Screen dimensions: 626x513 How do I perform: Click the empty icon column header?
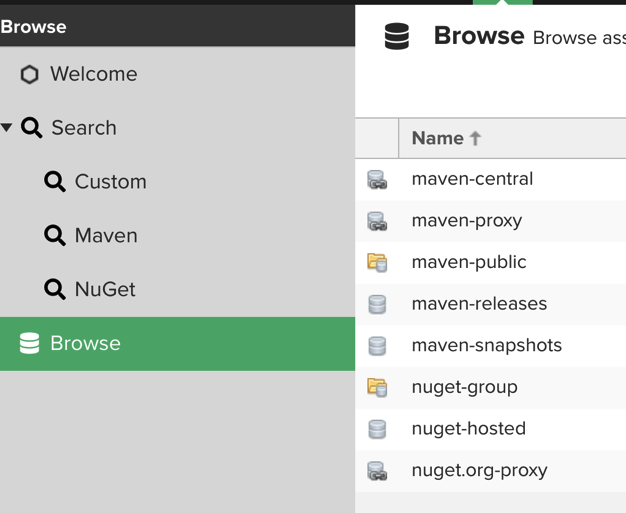(377, 138)
